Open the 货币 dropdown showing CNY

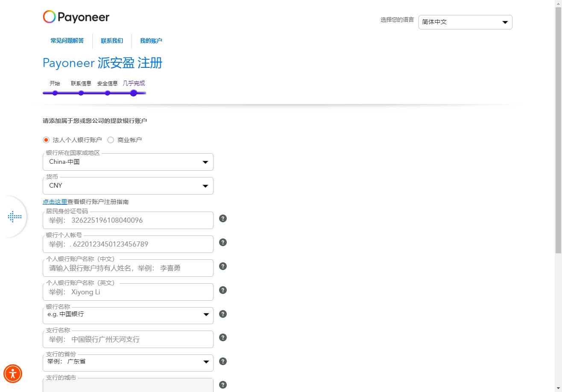pos(128,186)
